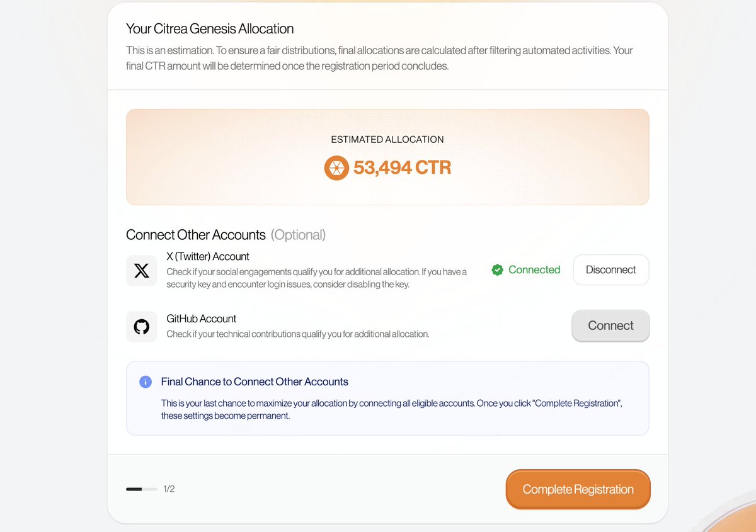
Task: Connect the GitHub account
Action: [x=610, y=325]
